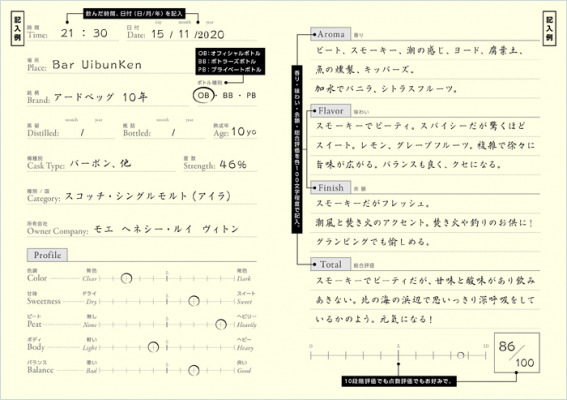Image resolution: width=567 pixels, height=400 pixels.
Task: Select the circled OB bottle type
Action: tap(204, 96)
